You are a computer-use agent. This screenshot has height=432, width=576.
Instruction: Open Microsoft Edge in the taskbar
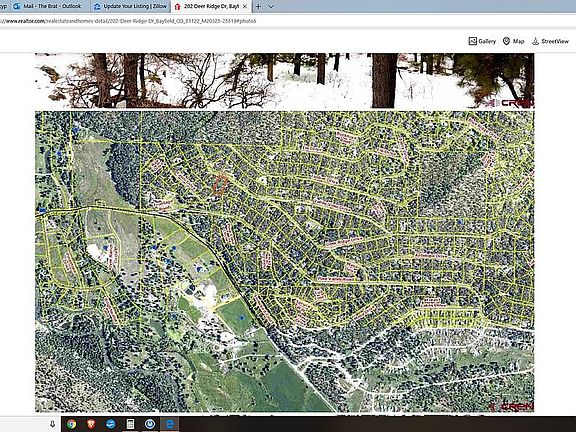pyautogui.click(x=170, y=424)
